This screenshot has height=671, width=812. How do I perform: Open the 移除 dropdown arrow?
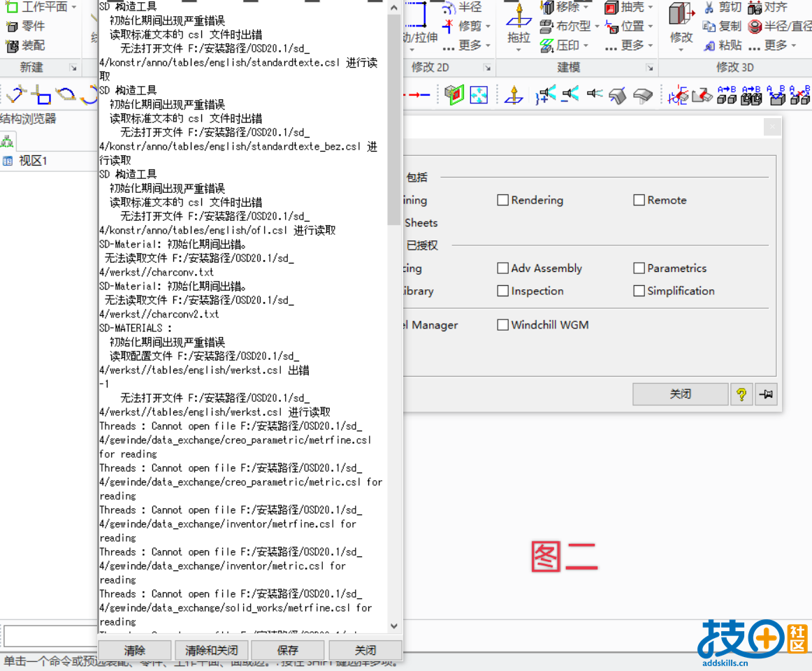pos(586,7)
